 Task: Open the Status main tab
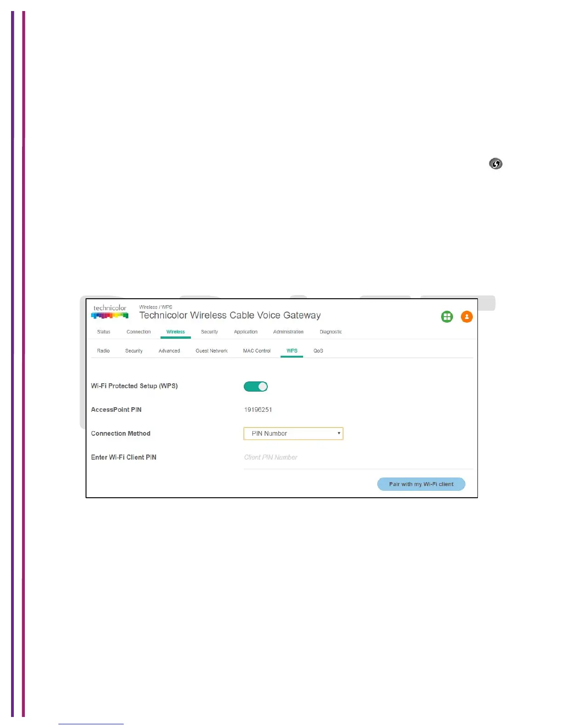pos(103,332)
